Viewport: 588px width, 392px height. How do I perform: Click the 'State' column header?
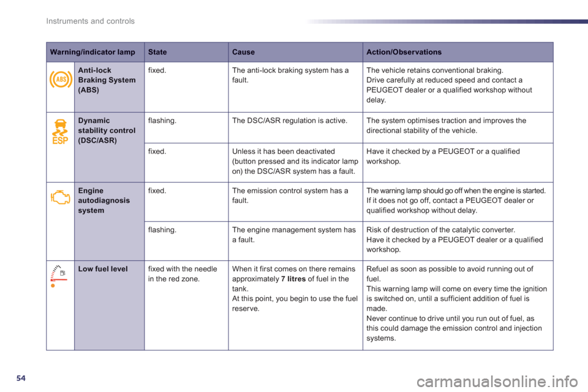[157, 52]
